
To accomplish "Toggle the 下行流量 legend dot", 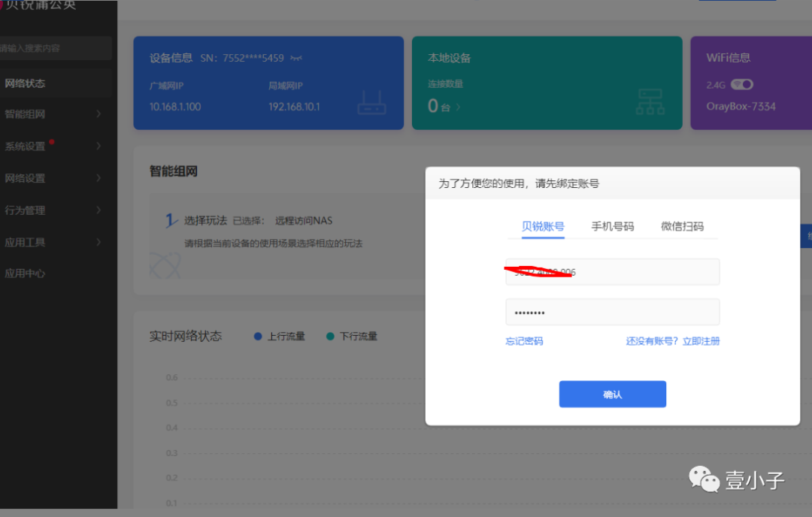I will point(330,337).
